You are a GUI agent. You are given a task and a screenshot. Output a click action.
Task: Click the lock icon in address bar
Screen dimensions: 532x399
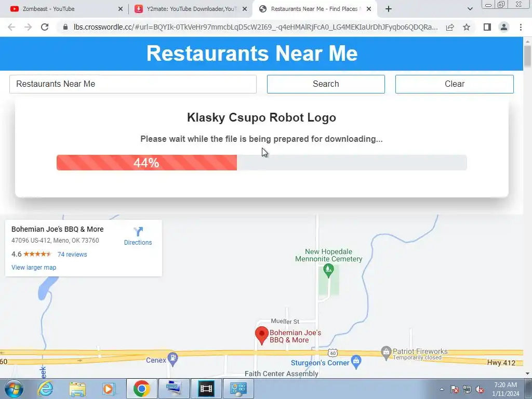click(x=65, y=27)
